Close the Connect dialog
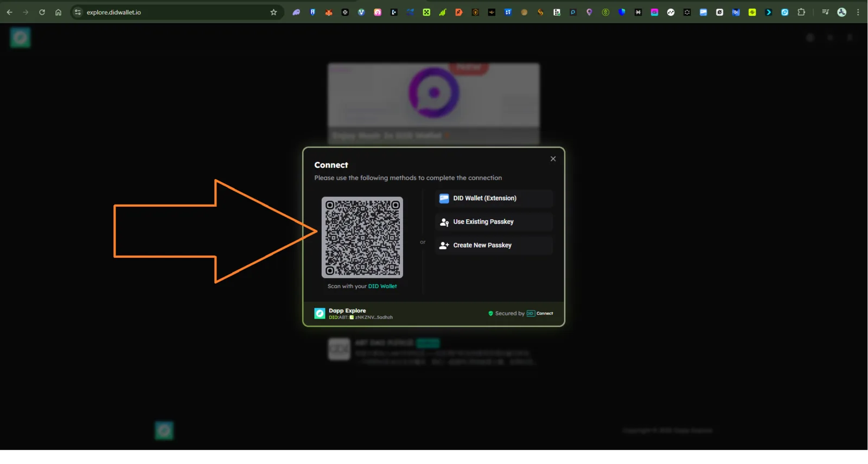Viewport: 868px width, 464px height. point(553,159)
